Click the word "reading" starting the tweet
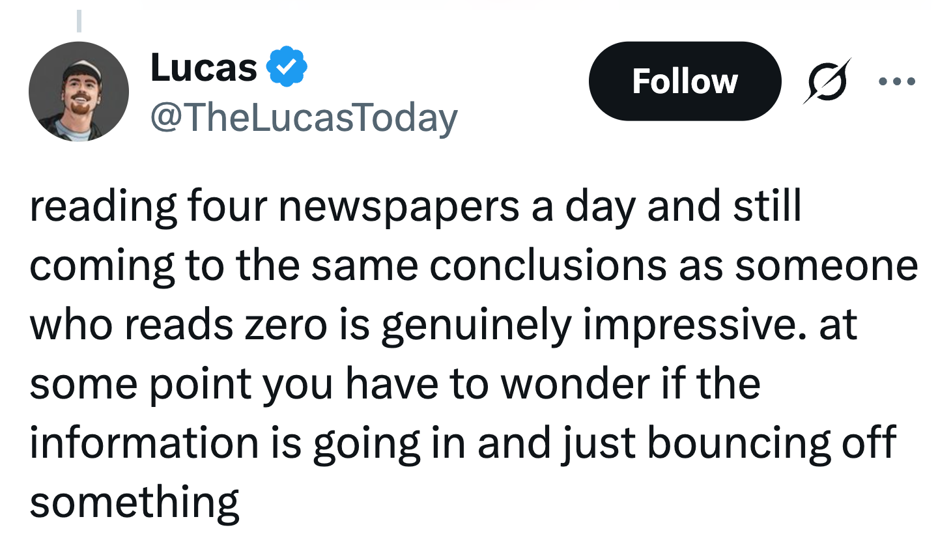The height and width of the screenshot is (560, 938). (x=103, y=206)
